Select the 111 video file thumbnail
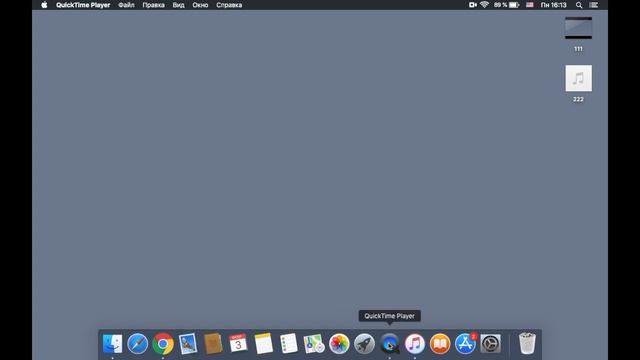Image resolution: width=640 pixels, height=360 pixels. click(578, 28)
